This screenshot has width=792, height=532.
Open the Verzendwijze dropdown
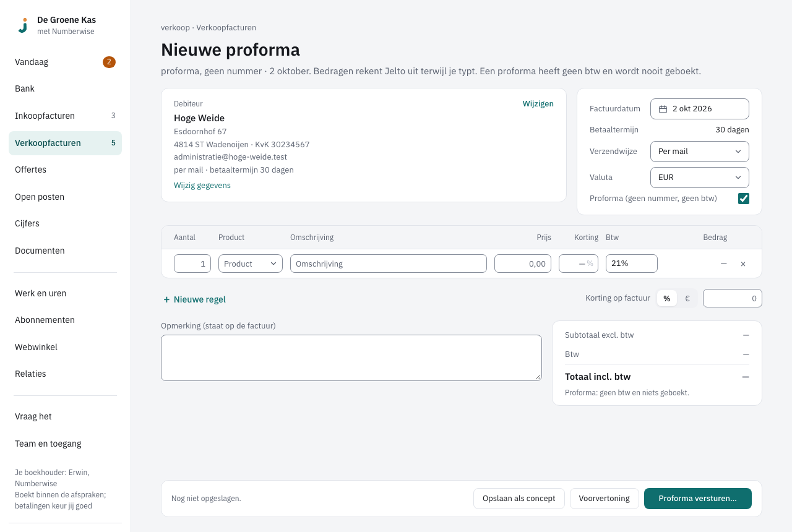[700, 152]
